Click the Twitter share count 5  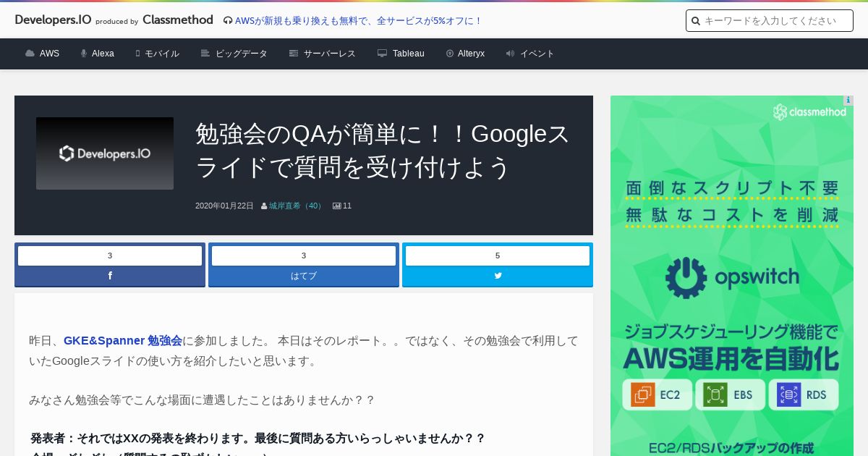[x=498, y=256]
